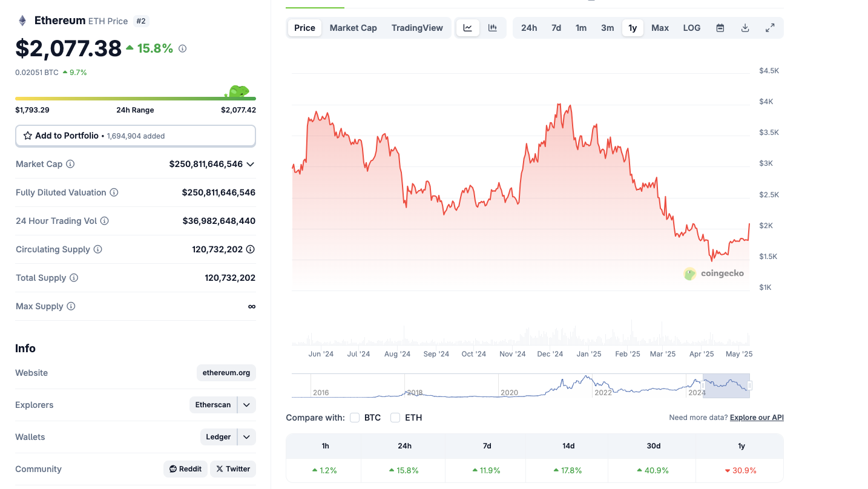The width and height of the screenshot is (868, 489).
Task: Click the 30d 40.9% change cell
Action: tap(653, 470)
